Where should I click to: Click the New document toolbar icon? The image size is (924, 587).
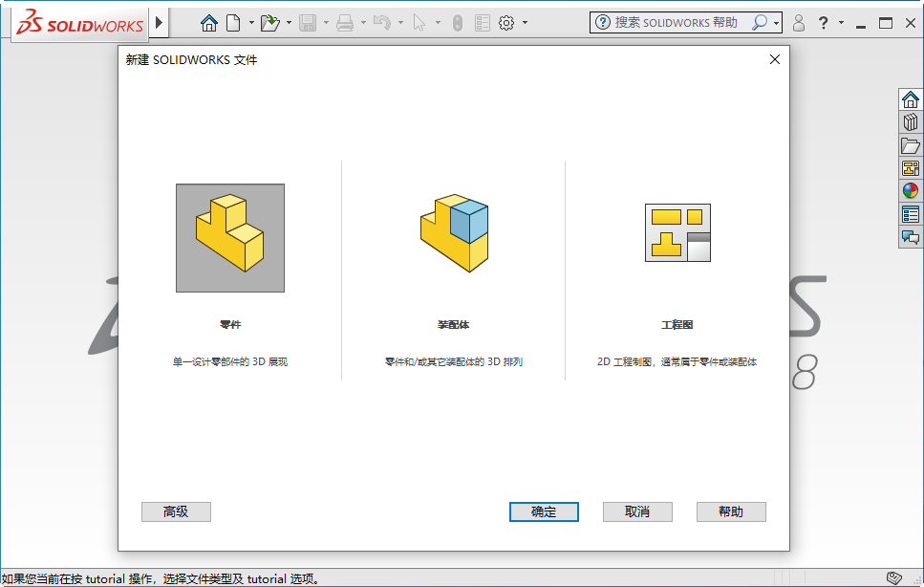point(233,23)
